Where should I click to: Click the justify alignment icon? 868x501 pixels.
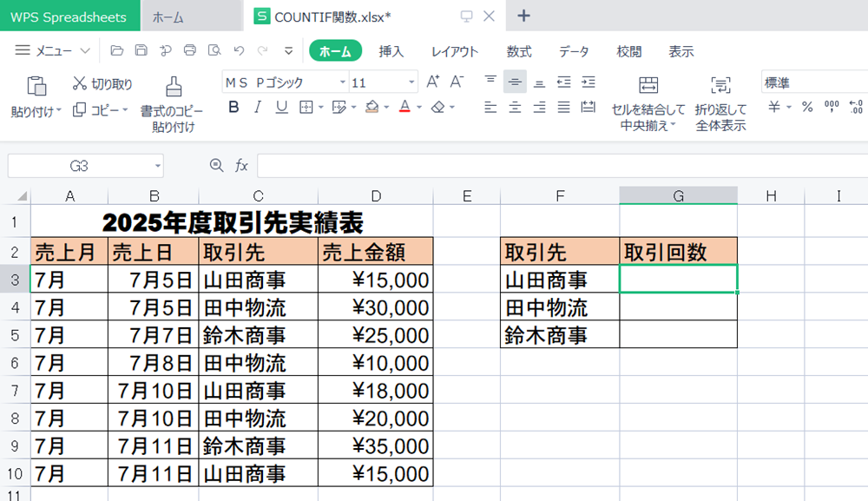[x=563, y=107]
